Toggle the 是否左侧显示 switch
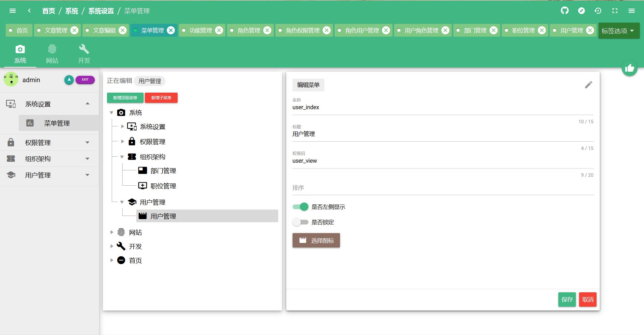This screenshot has height=335, width=644. (301, 207)
